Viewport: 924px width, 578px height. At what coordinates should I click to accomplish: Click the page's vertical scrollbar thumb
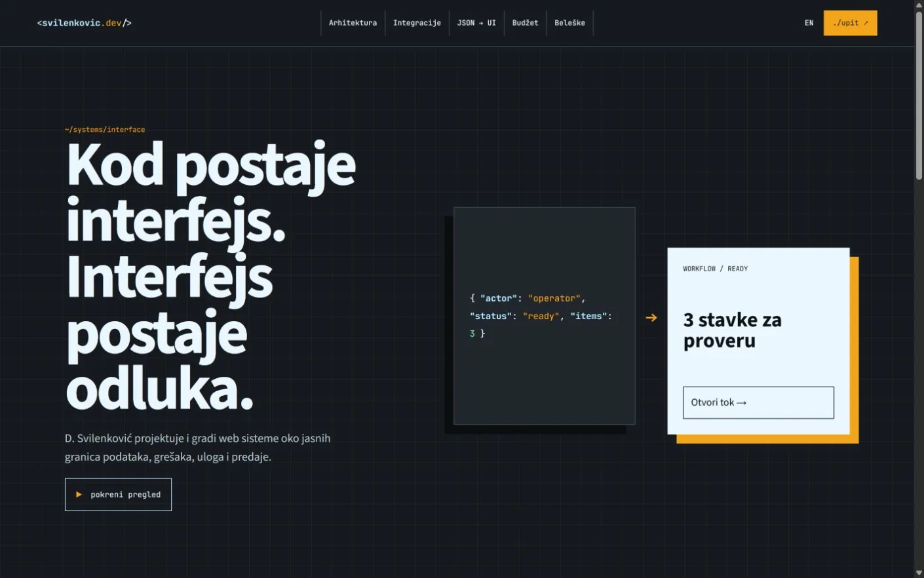coord(919,95)
